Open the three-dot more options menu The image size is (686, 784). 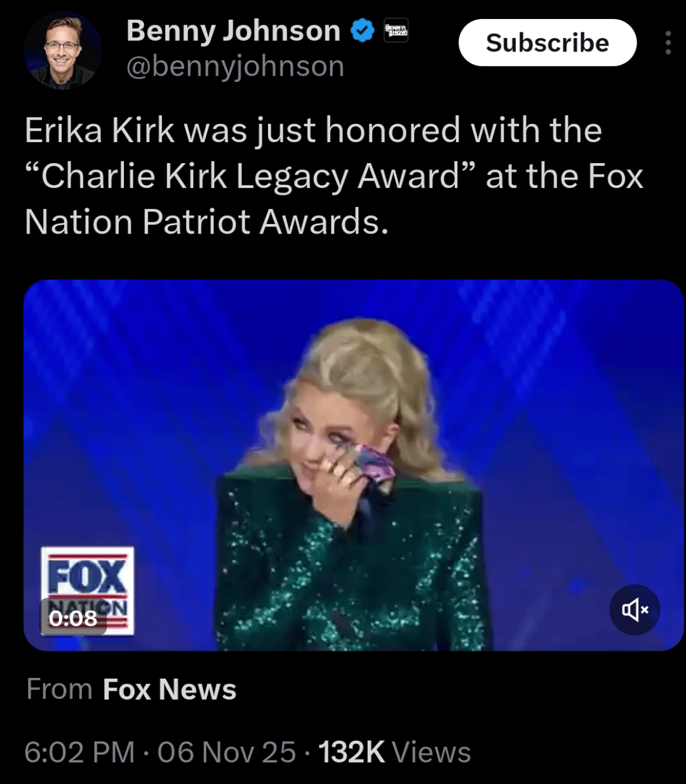click(x=668, y=43)
